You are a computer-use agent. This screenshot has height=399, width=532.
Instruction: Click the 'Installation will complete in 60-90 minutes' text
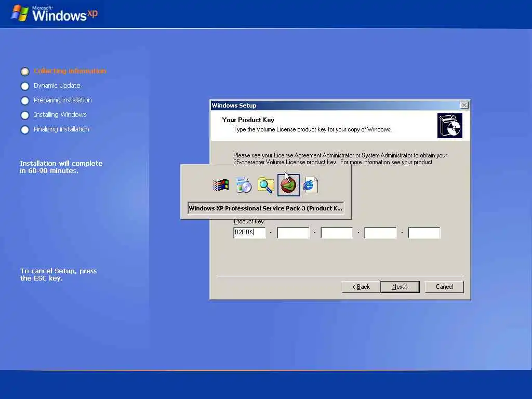pos(61,167)
